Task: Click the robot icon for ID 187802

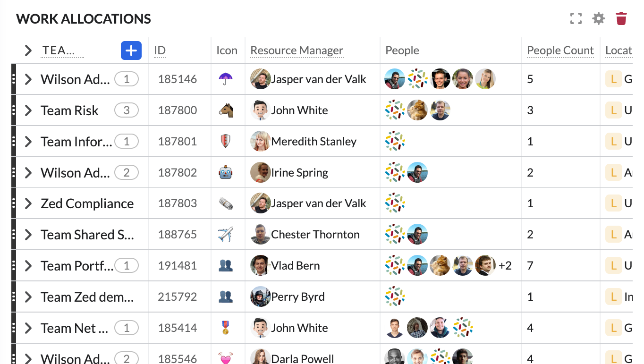Action: pos(226,173)
